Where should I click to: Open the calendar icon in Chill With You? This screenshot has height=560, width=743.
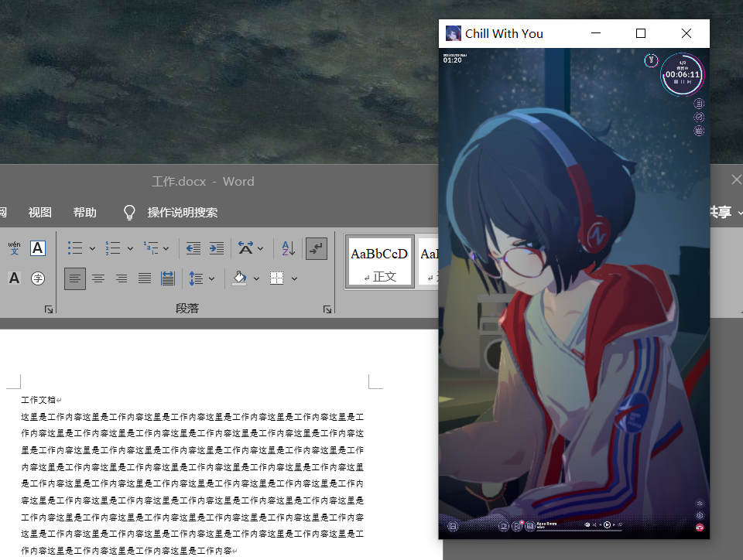(x=699, y=131)
